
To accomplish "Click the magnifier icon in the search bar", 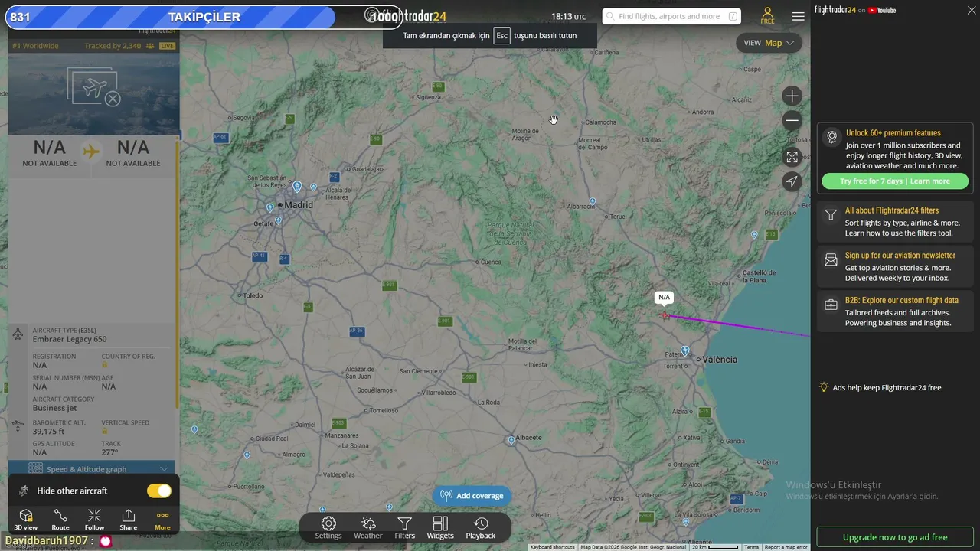I will tap(610, 16).
